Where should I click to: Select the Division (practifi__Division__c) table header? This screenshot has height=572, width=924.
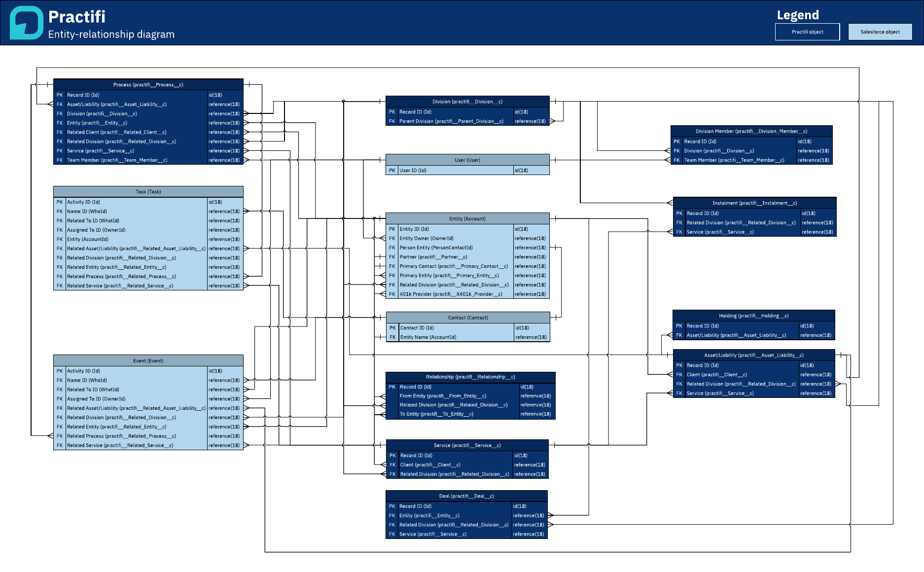(x=467, y=102)
